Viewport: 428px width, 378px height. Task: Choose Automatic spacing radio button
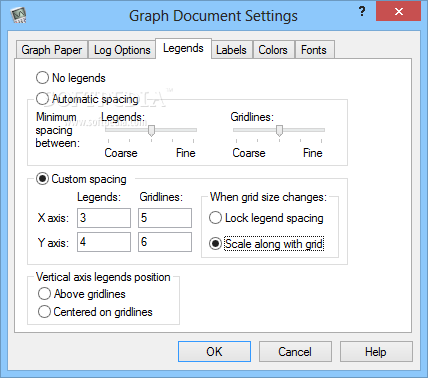(87, 99)
